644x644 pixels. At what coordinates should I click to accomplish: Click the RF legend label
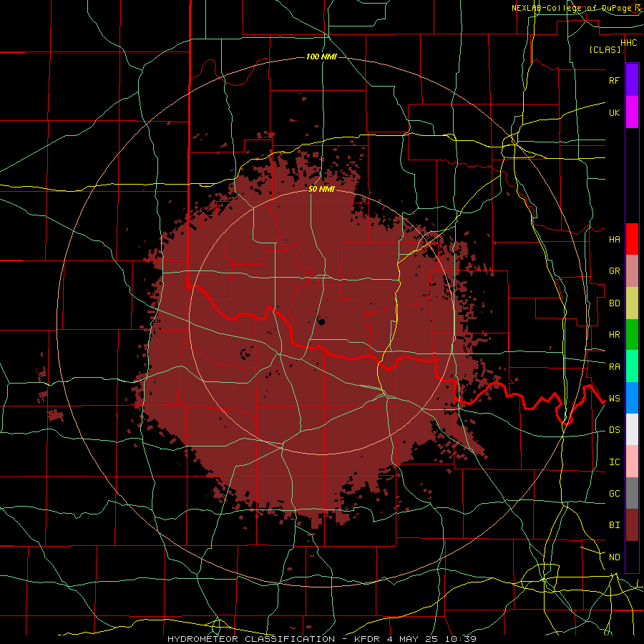pos(614,80)
